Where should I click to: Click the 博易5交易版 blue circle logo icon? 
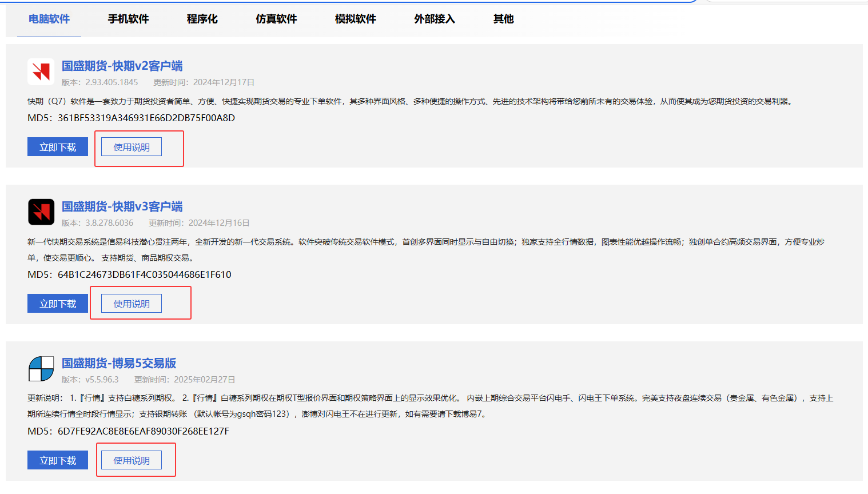coord(41,369)
